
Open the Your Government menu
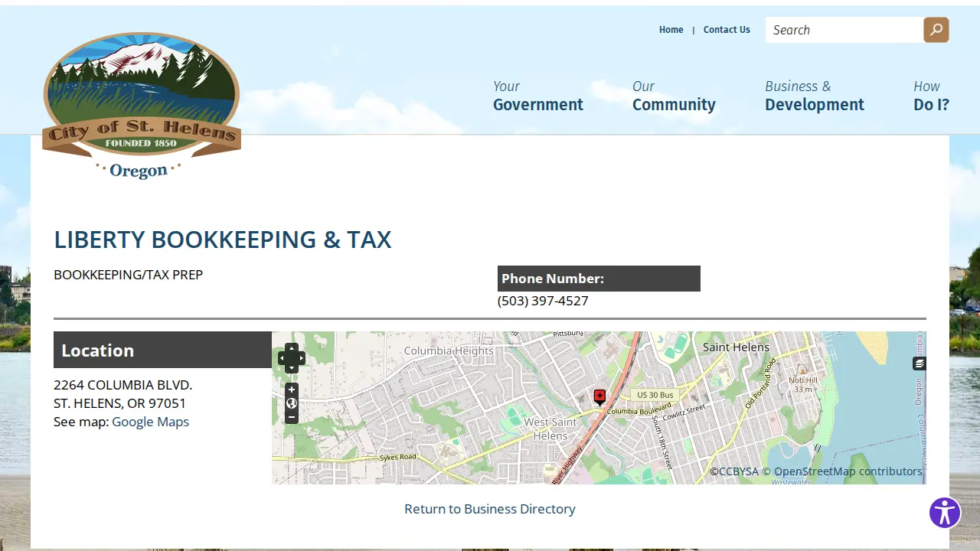point(538,96)
